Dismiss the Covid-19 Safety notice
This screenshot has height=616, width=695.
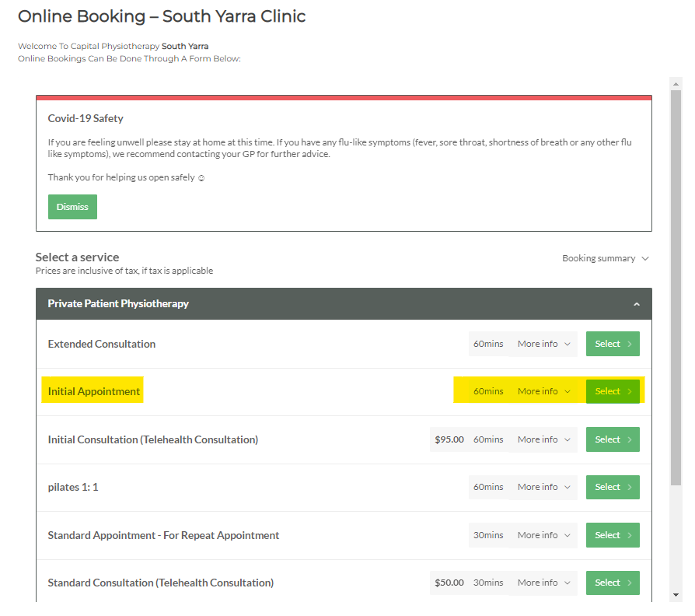(72, 206)
